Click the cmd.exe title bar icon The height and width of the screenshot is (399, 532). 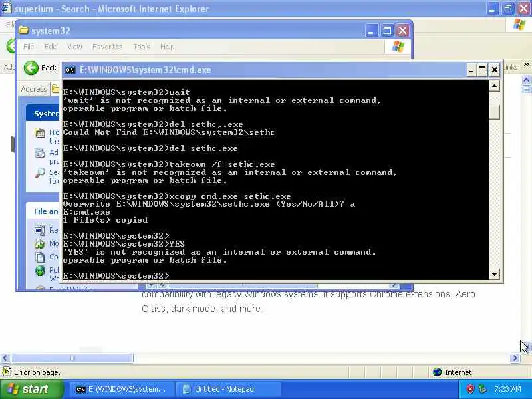pos(70,70)
